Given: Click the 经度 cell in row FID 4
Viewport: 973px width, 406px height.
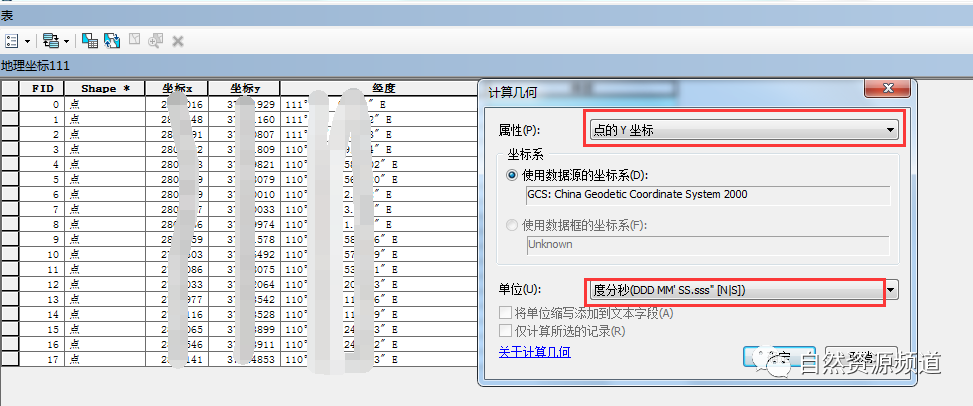Looking at the screenshot, I should click(380, 165).
